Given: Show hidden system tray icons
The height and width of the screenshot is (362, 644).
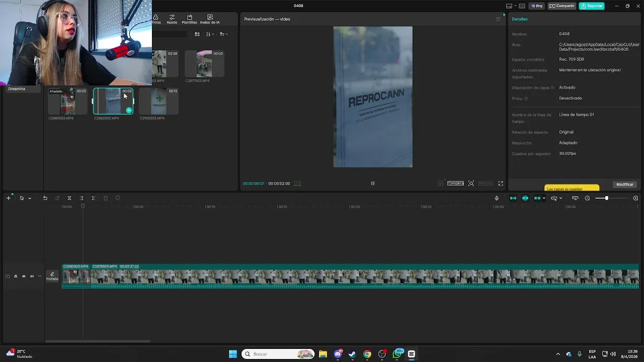Looking at the screenshot, I should pos(557,354).
